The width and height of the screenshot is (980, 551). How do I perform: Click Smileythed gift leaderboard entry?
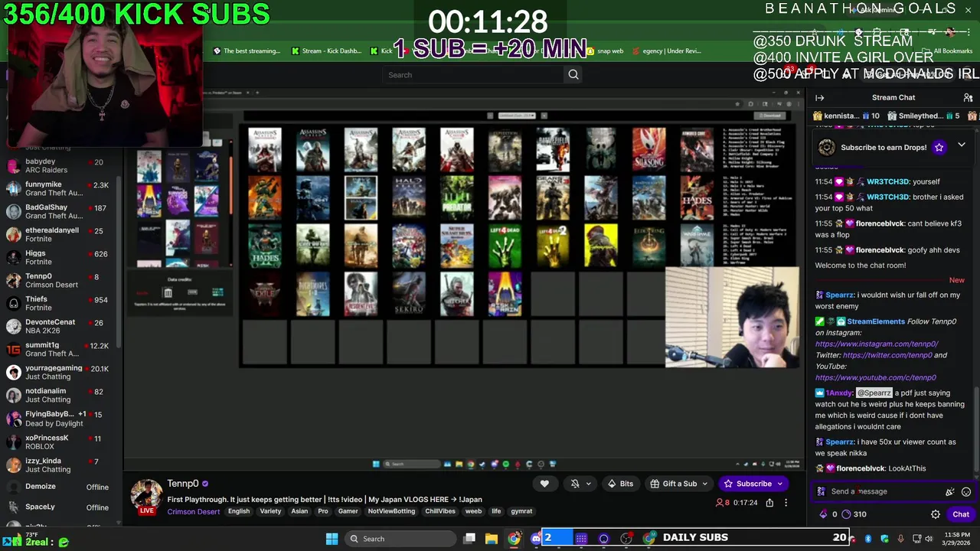point(925,116)
